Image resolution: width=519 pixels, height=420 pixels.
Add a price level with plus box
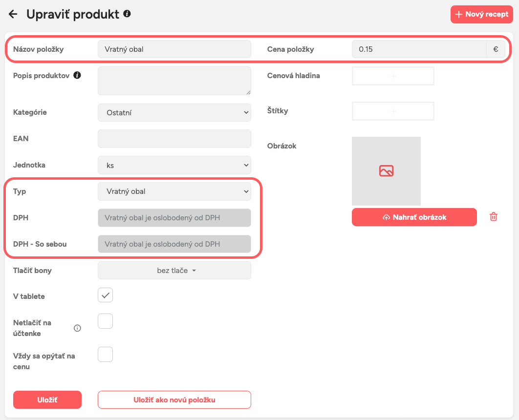click(393, 76)
